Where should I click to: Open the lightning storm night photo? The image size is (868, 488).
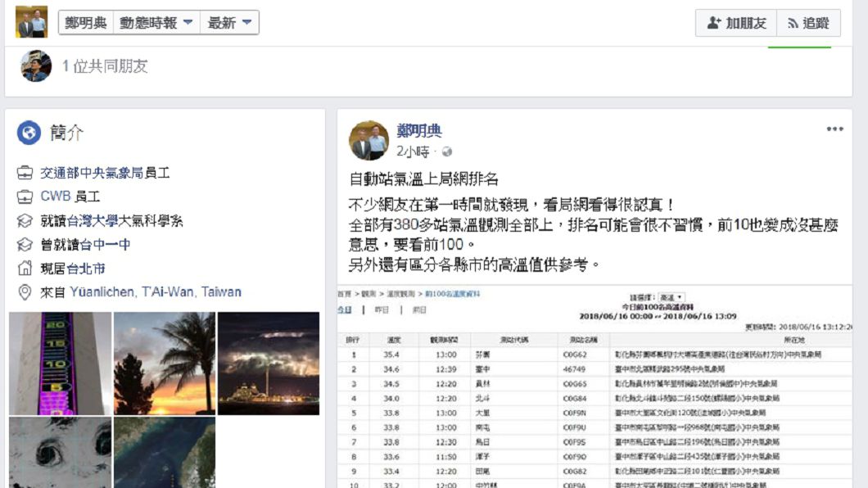(269, 364)
